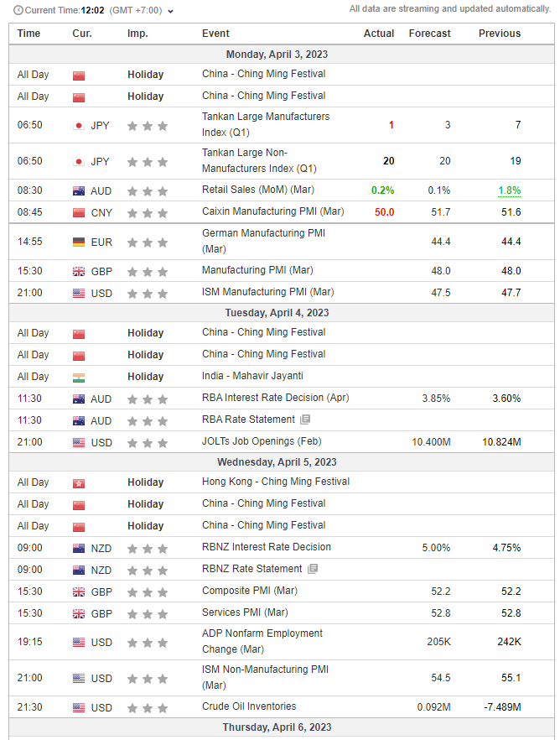Click the importance stars for Caixin Manufacturing PMI
This screenshot has height=740, width=560.
click(147, 213)
